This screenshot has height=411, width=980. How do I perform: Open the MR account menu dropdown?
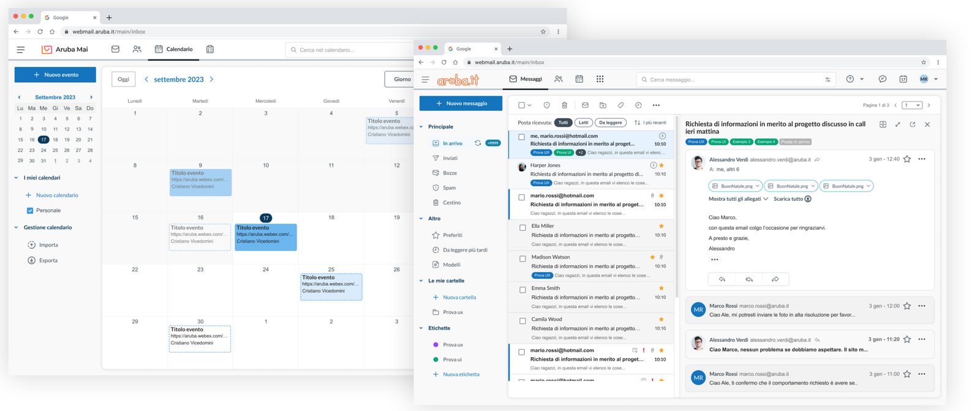[929, 79]
